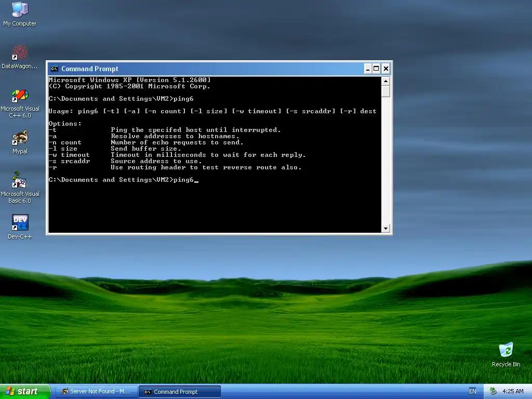Click 'Microsoft Windows XP [Version 5.1.2600]' line
The width and height of the screenshot is (532, 399).
[x=129, y=80]
